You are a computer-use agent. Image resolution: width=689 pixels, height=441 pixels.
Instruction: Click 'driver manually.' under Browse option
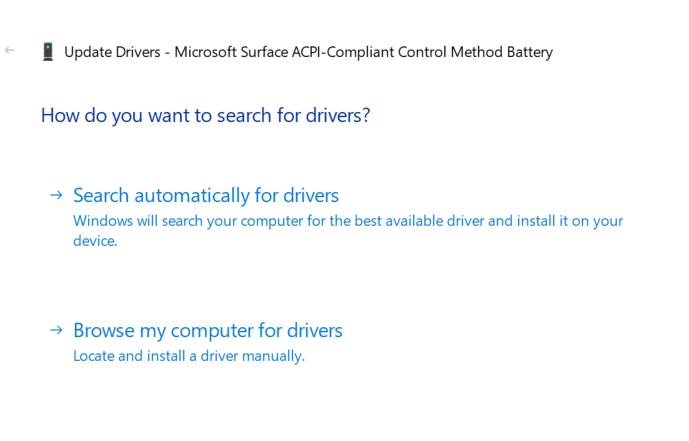click(253, 356)
